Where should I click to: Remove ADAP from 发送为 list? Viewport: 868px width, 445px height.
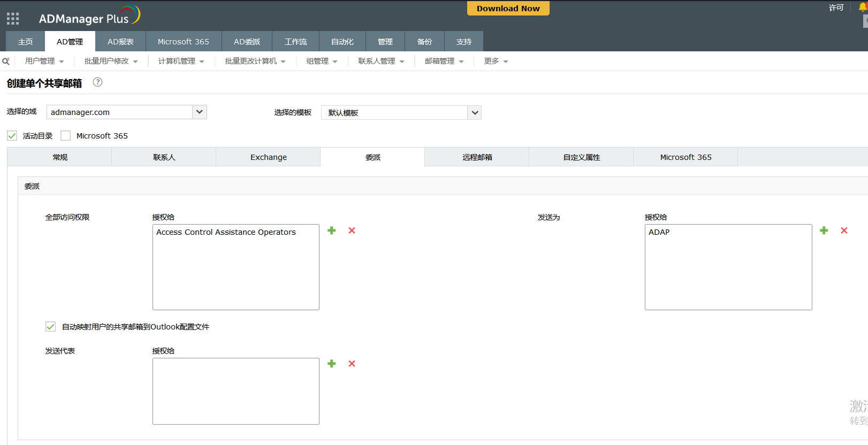click(x=844, y=231)
